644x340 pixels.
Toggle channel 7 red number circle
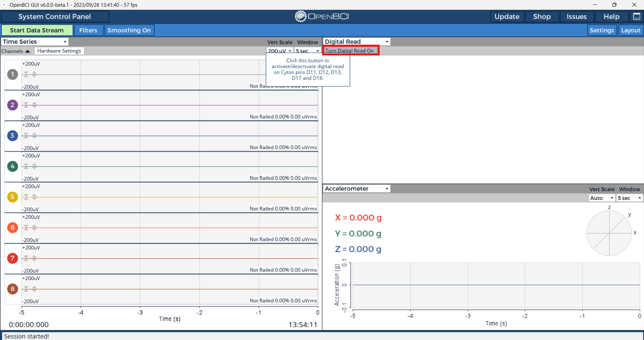[12, 258]
